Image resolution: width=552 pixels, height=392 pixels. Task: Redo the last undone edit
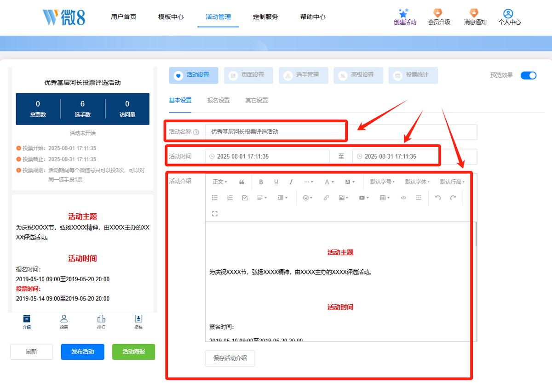pos(453,198)
